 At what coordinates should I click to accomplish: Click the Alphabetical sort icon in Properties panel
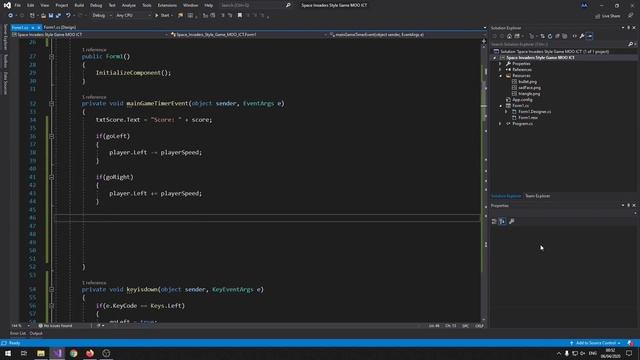502,221
